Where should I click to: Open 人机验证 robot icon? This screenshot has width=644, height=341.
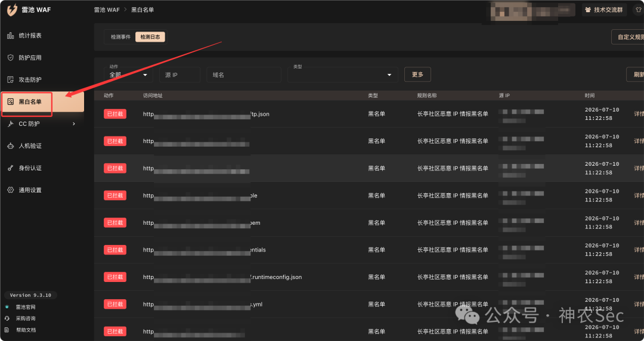click(11, 146)
